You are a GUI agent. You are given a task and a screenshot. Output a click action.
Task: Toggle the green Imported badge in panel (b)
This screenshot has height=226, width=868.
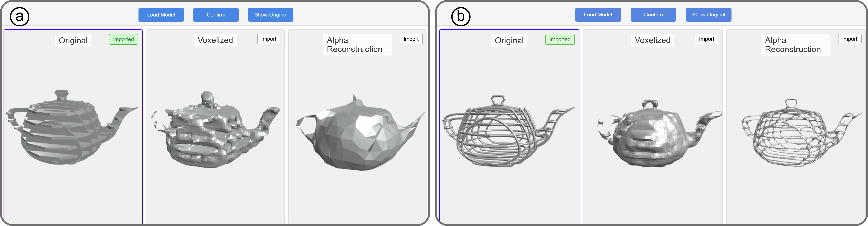tap(560, 39)
